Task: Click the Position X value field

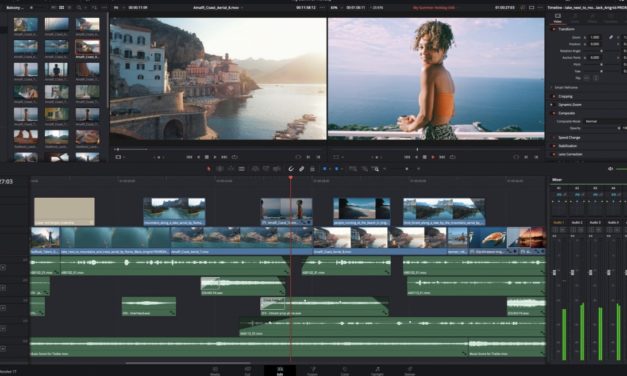Action: click(595, 44)
